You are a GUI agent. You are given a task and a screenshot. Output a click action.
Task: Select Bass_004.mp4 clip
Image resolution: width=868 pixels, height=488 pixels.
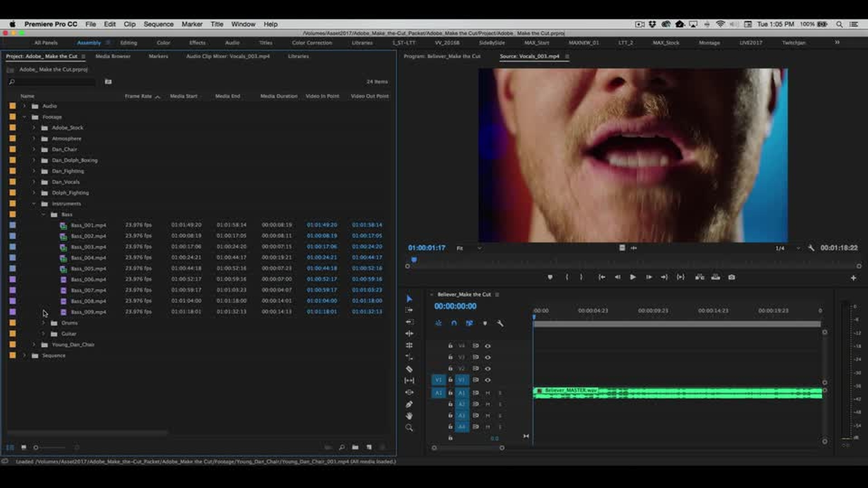click(x=88, y=258)
